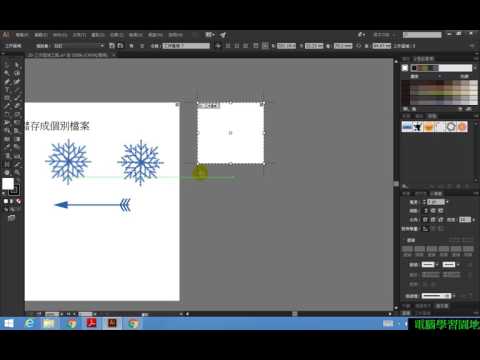Open the stroke weight dropdown arrow
480x360 pixels.
447,202
